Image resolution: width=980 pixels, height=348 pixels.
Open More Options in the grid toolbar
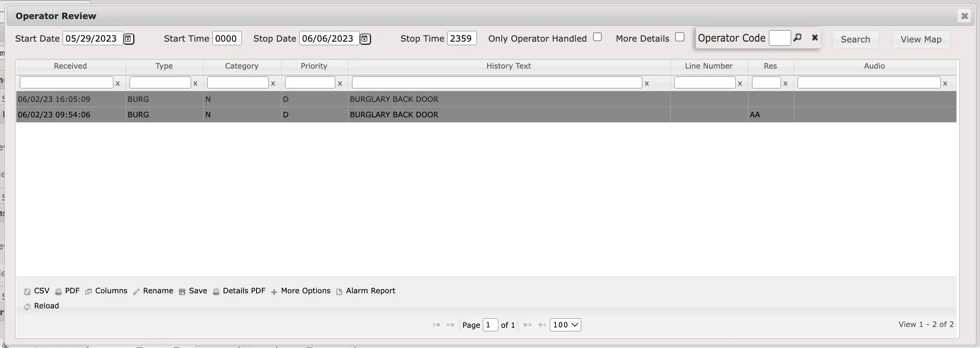click(301, 291)
